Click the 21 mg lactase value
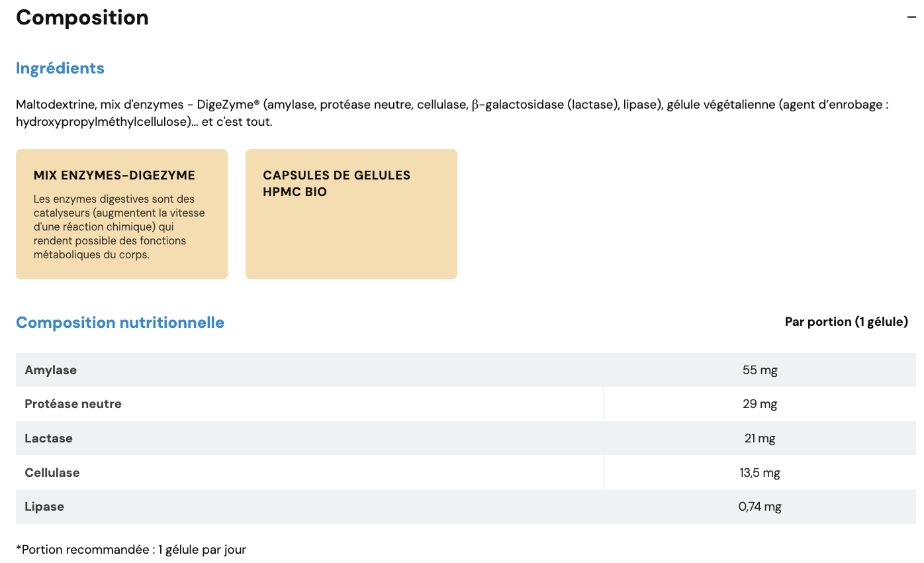Screen dimensions: 924x563 (x=760, y=438)
